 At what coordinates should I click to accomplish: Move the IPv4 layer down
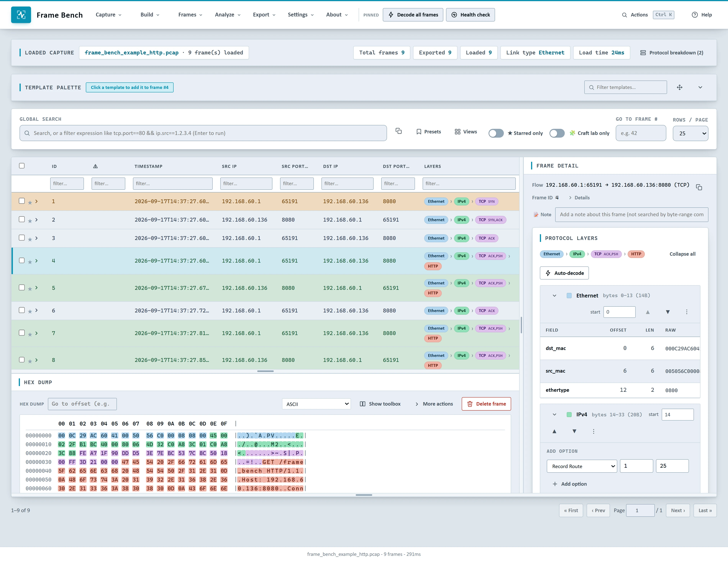click(x=574, y=431)
